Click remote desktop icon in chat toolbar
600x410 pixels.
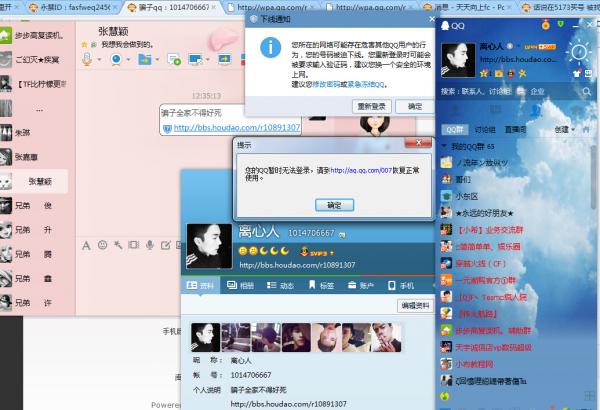click(196, 59)
